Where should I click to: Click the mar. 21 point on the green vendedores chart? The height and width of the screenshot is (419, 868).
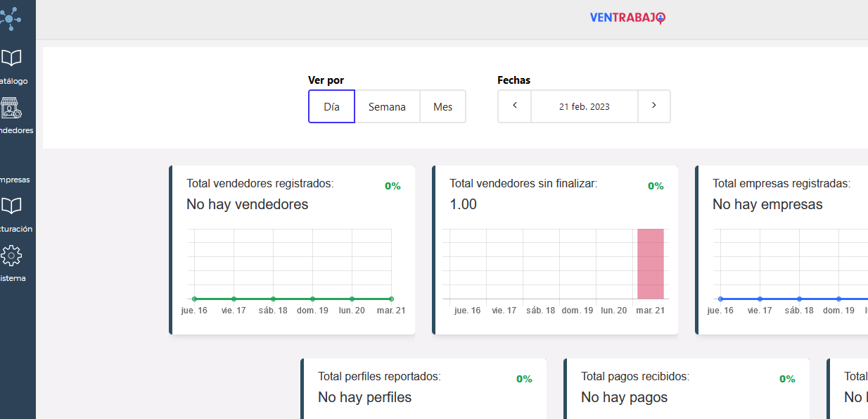pyautogui.click(x=391, y=299)
